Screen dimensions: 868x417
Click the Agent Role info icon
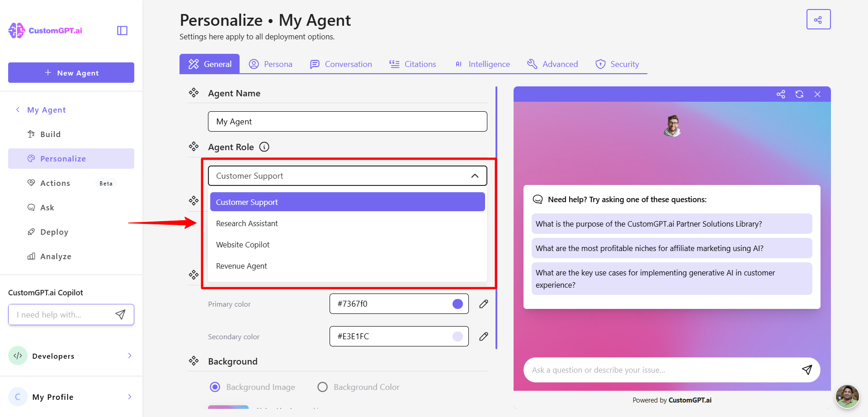pyautogui.click(x=264, y=147)
